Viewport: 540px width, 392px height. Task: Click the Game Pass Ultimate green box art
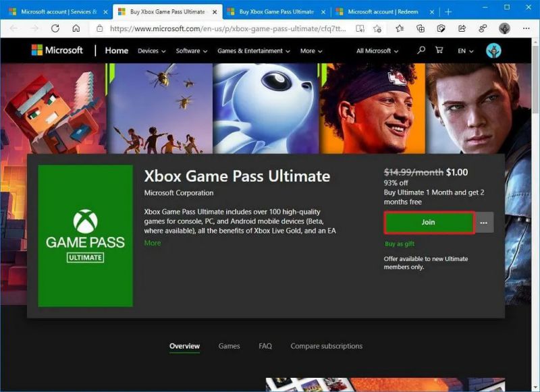86,235
